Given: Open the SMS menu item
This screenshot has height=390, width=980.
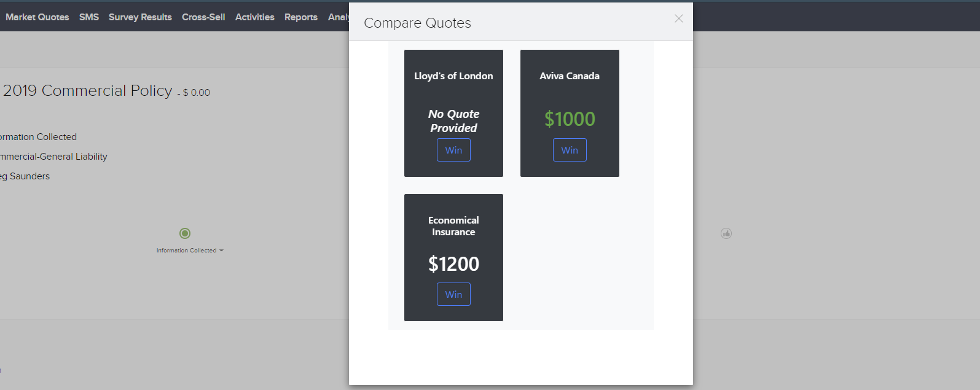Looking at the screenshot, I should (x=89, y=17).
